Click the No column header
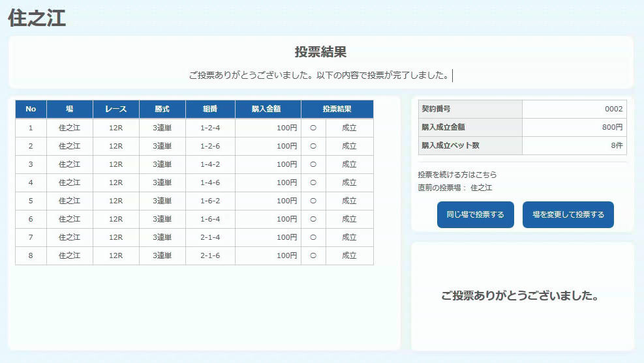644x363 pixels. tap(31, 109)
